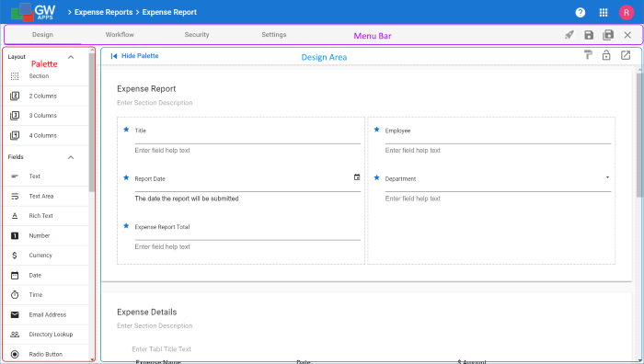This screenshot has height=364, width=644.
Task: Go to Expense Reports breadcrumb
Action: coord(103,12)
